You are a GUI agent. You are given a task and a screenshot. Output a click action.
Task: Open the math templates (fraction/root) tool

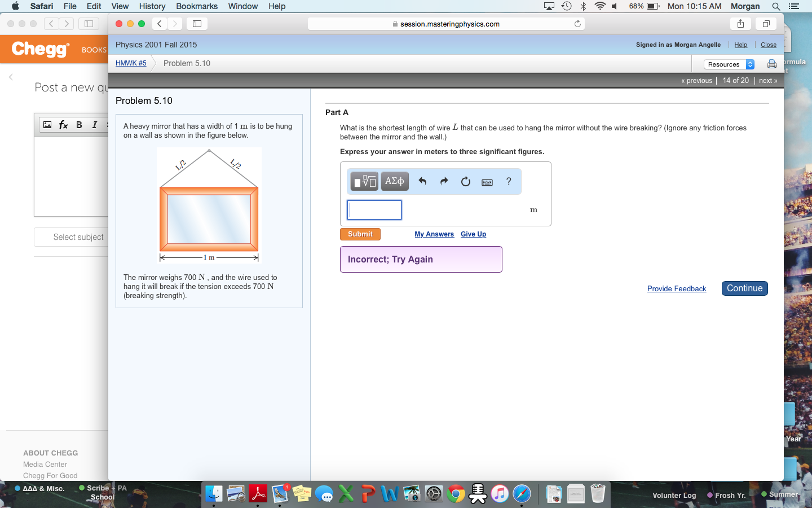[364, 181]
